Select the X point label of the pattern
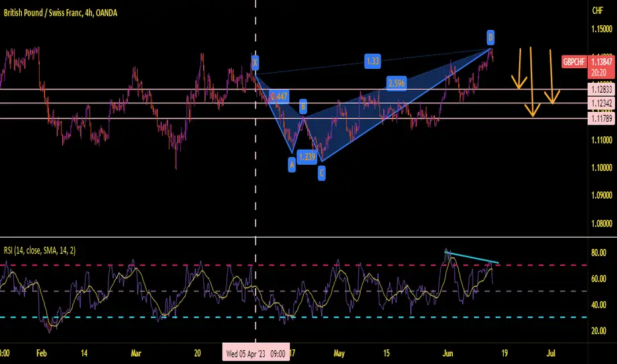Viewport: 617px width, 364px height. pos(255,62)
